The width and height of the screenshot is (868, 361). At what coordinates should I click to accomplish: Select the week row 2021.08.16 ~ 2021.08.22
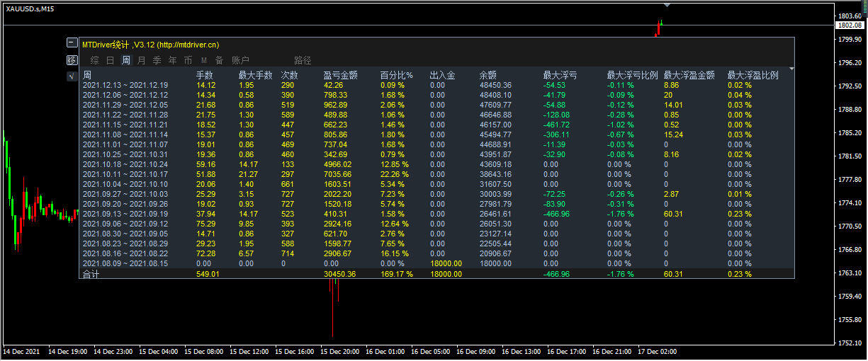tap(436, 253)
